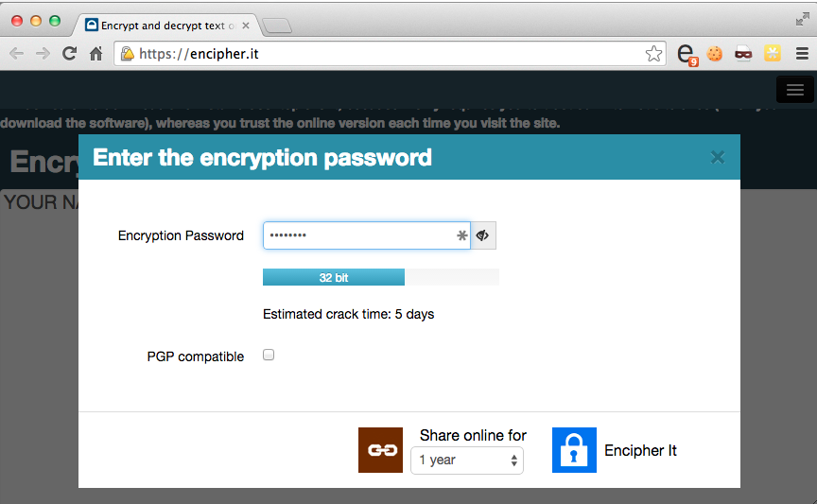Focus the Encryption Password field
Screen dimensions: 817x504
[x=359, y=235]
